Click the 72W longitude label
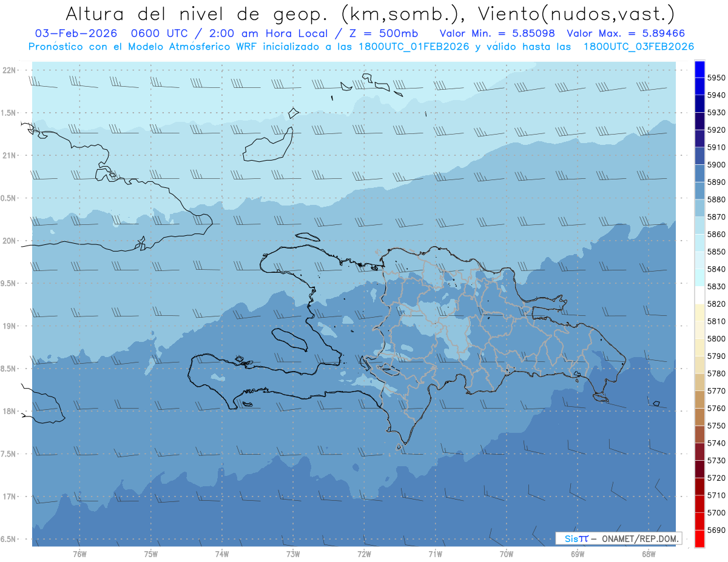 coord(364,554)
